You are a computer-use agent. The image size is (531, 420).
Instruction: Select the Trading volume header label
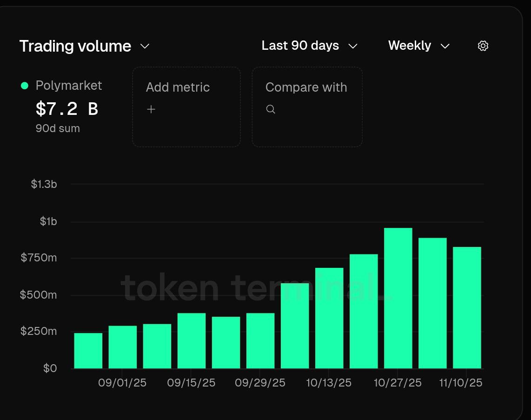(x=75, y=46)
